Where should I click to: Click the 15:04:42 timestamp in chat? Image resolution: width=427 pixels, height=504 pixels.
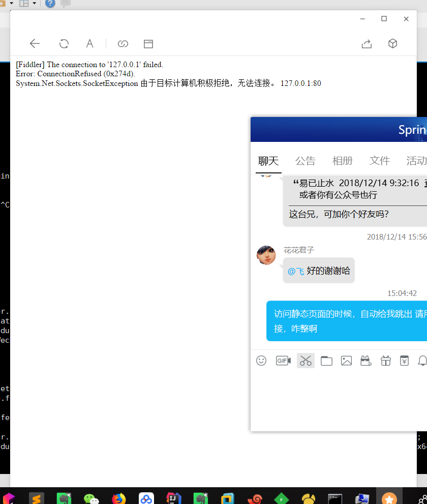click(402, 293)
